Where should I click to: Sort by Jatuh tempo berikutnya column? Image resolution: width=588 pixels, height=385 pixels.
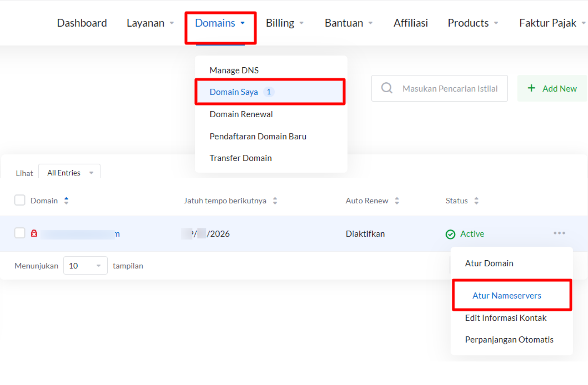(275, 201)
